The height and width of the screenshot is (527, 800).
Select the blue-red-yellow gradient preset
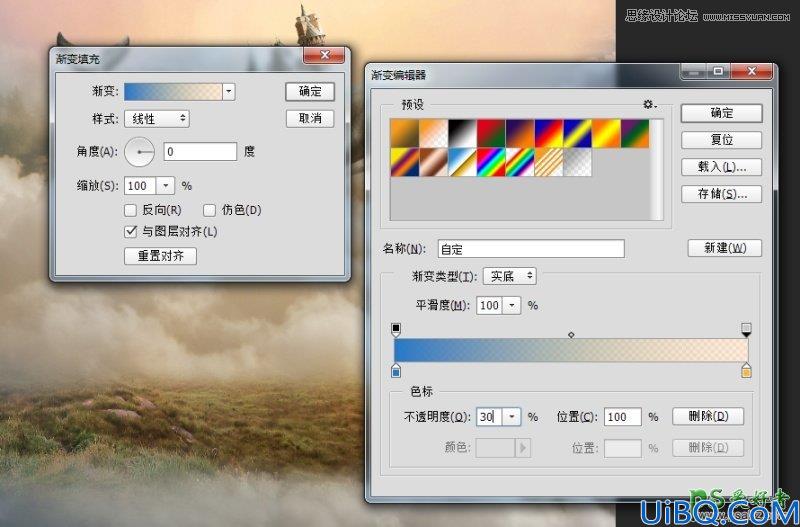[x=548, y=134]
